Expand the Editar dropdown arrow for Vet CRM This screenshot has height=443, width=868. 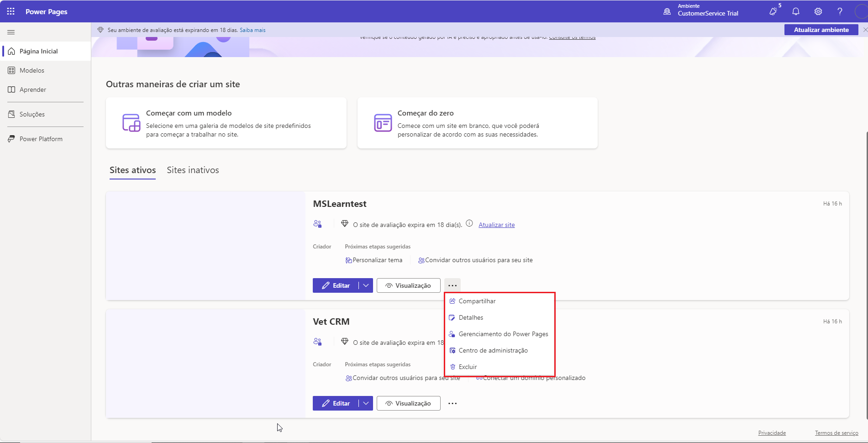coord(366,403)
